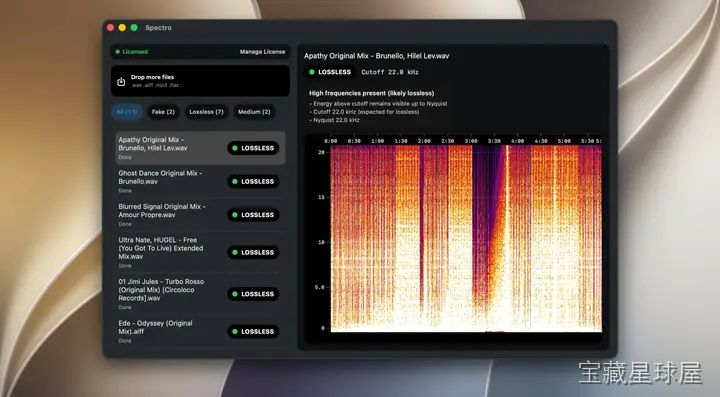This screenshot has height=397, width=720.
Task: Click LOSSLESS badge for Ultra Nate track
Action: click(253, 252)
